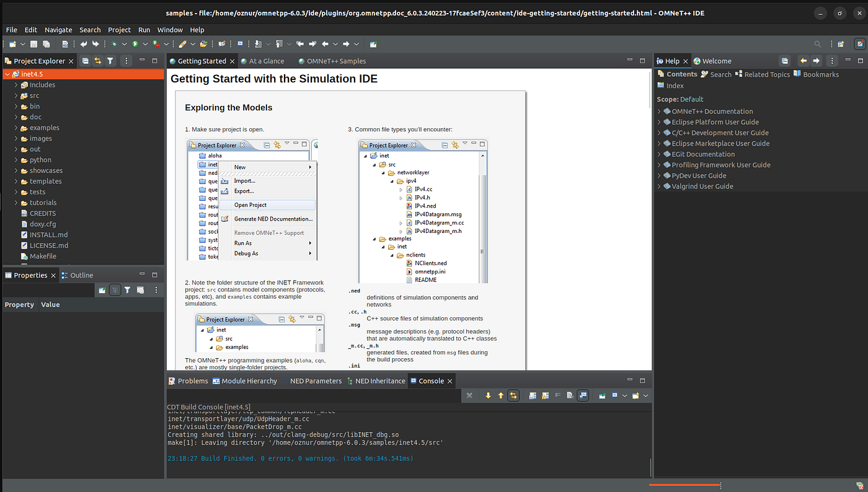868x492 pixels.
Task: Click the Console vertical scrollbar thumb
Action: coord(650,468)
